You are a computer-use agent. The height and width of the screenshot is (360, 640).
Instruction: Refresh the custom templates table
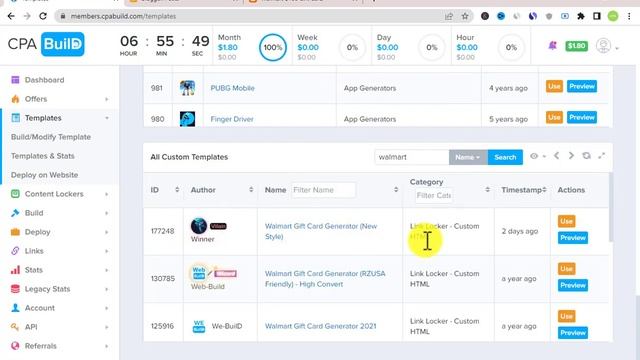tap(587, 156)
